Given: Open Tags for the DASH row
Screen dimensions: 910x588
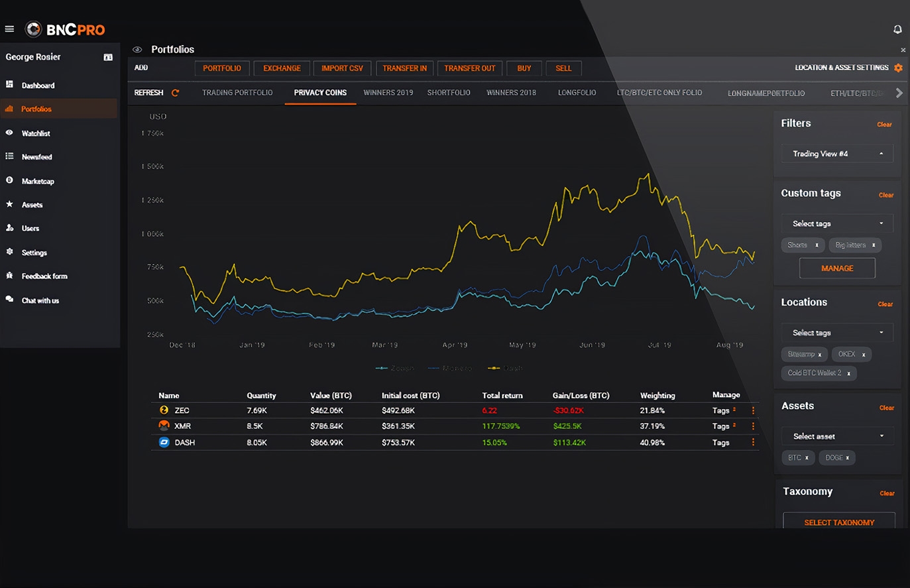Looking at the screenshot, I should [x=721, y=443].
